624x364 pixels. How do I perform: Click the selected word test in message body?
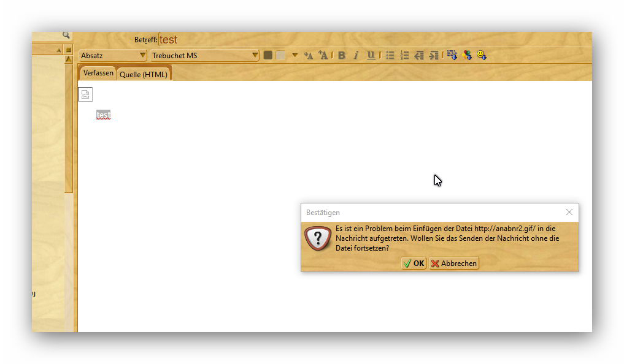point(103,115)
